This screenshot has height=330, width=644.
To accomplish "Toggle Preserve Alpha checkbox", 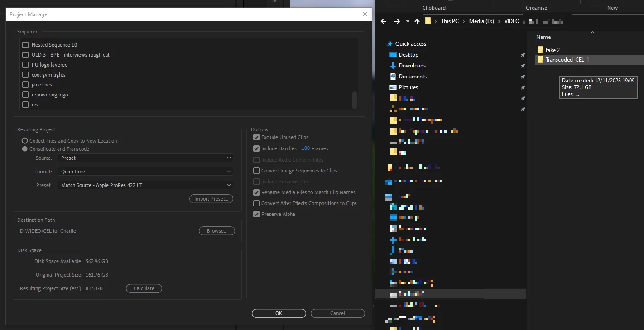I will 256,214.
